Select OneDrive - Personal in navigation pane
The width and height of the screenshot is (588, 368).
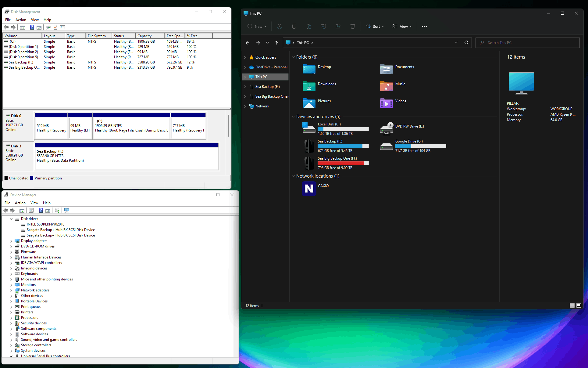(x=271, y=67)
